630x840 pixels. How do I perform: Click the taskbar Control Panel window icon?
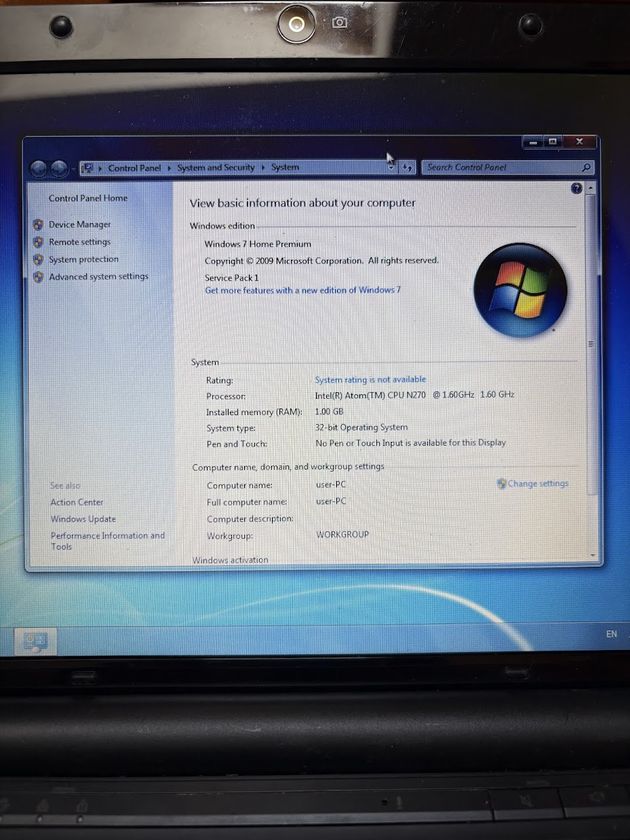(35, 639)
